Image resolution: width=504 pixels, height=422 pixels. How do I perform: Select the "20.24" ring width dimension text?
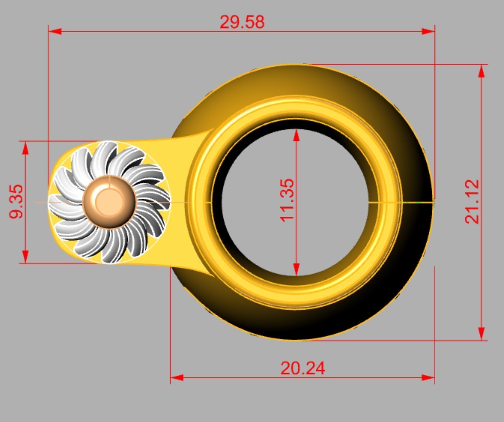303,368
